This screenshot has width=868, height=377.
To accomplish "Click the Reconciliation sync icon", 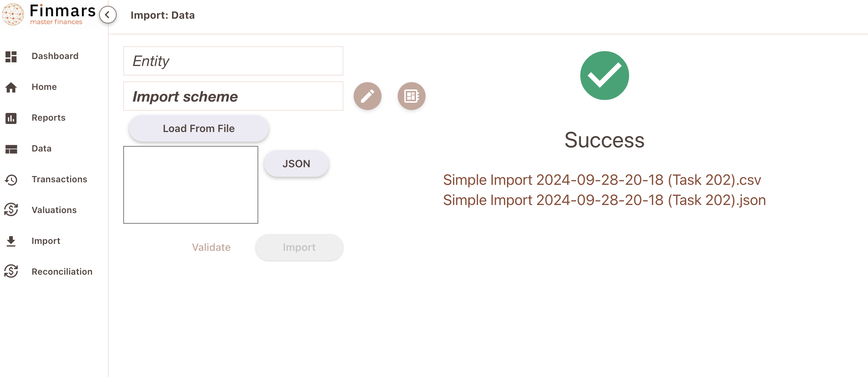I will [11, 272].
